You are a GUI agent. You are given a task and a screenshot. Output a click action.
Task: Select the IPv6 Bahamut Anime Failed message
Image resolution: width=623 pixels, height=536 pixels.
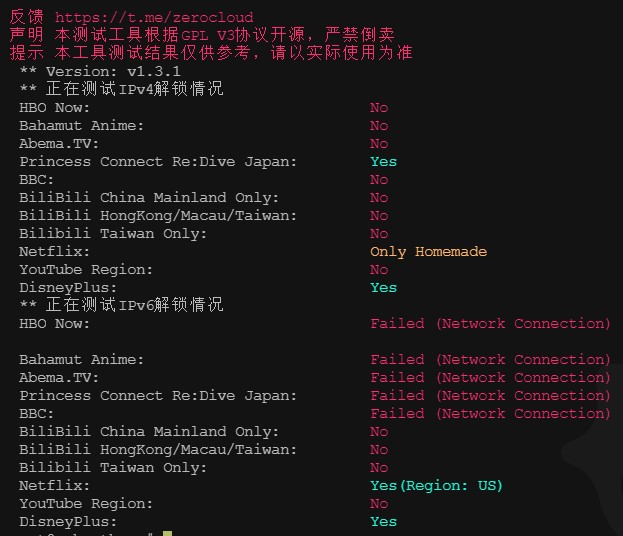point(490,360)
